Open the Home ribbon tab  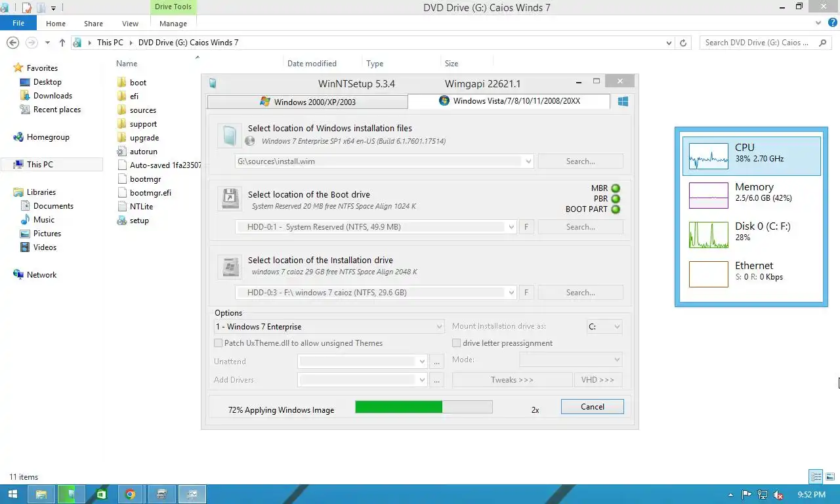click(56, 24)
